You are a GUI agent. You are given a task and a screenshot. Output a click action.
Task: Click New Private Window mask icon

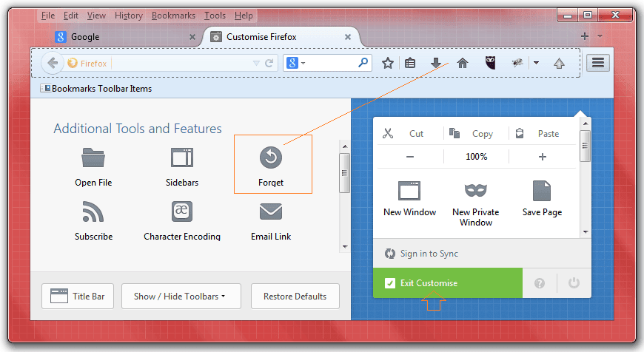pyautogui.click(x=476, y=190)
